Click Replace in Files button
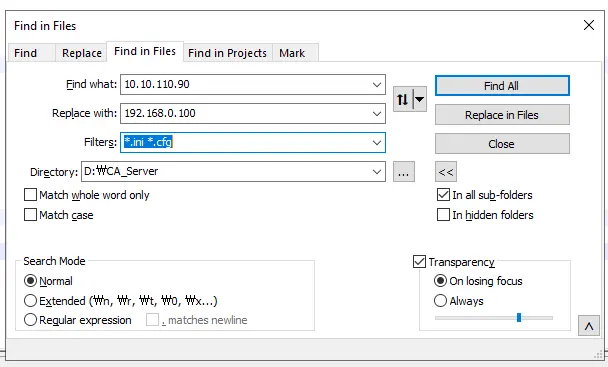The width and height of the screenshot is (608, 367). coord(502,115)
